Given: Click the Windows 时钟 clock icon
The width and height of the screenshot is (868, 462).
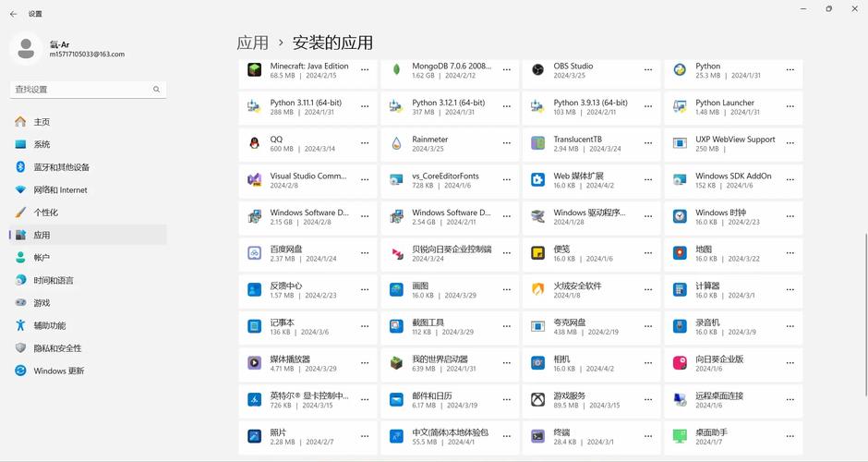Looking at the screenshot, I should 680,216.
